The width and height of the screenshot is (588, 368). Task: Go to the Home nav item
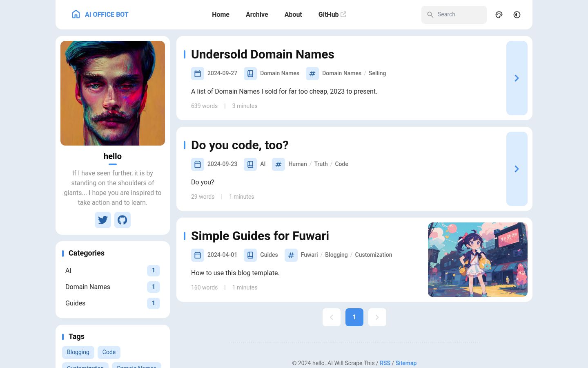tap(220, 15)
